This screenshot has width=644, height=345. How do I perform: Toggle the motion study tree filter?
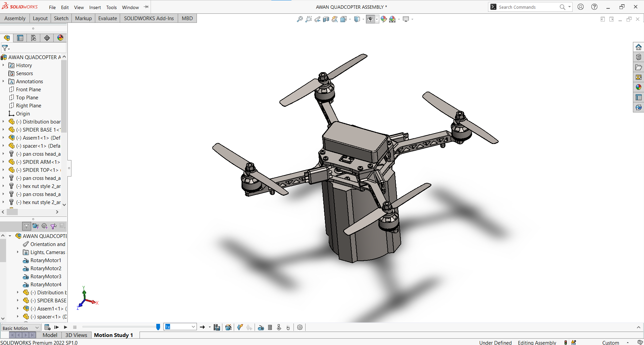(26, 226)
